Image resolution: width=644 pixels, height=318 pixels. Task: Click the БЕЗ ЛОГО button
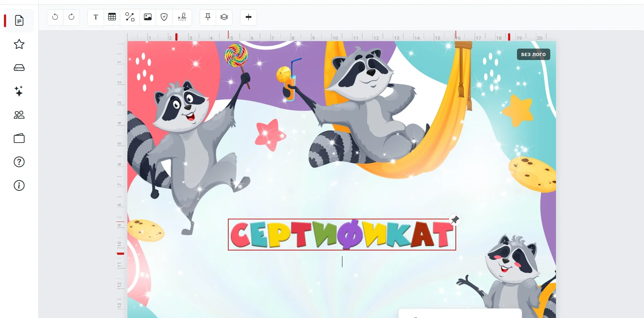pos(533,54)
